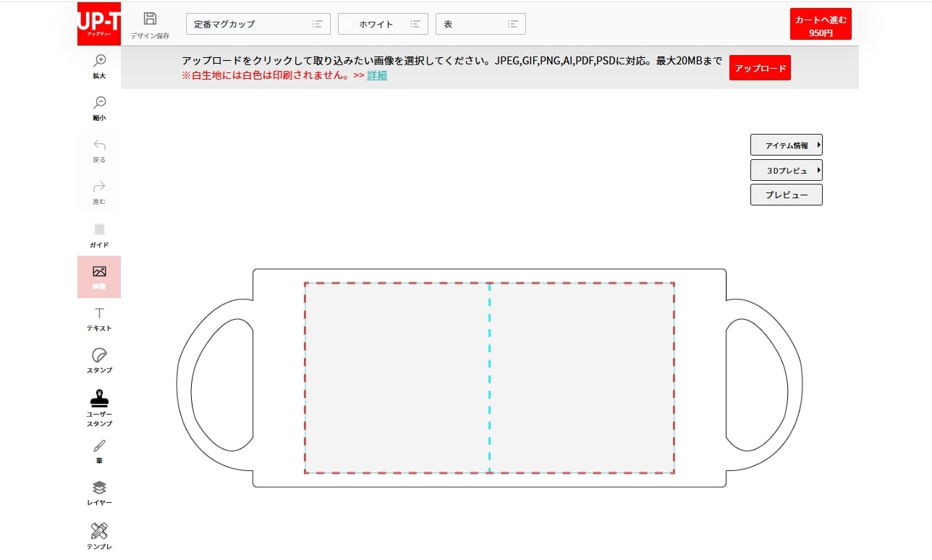Save the design with デザイン保存
The height and width of the screenshot is (560, 932).
click(150, 23)
